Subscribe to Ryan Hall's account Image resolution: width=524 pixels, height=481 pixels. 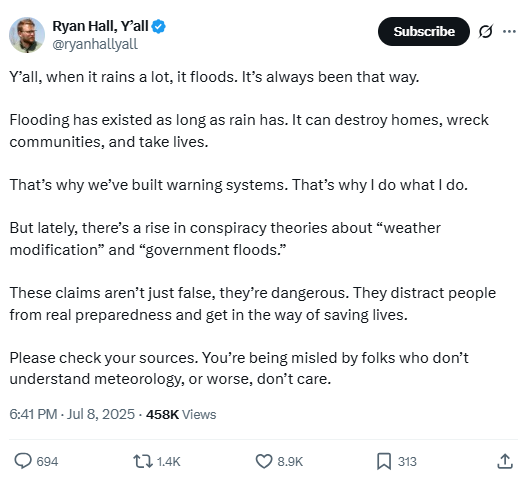pos(424,31)
